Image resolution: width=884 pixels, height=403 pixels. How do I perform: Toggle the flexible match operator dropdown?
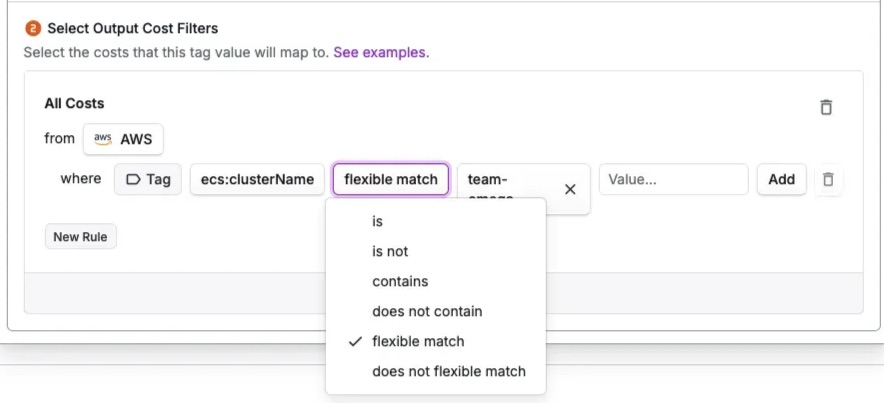(391, 179)
